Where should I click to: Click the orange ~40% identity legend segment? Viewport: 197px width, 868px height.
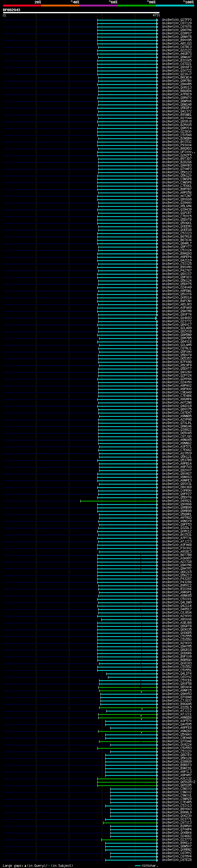coord(61,6)
